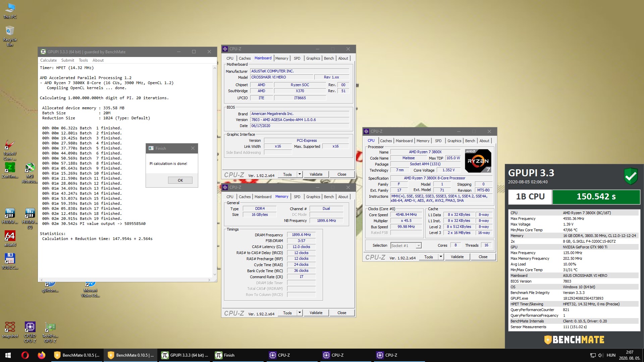Click GPUPI vertical scrollbar down arrow
644x362 pixels.
(x=215, y=274)
